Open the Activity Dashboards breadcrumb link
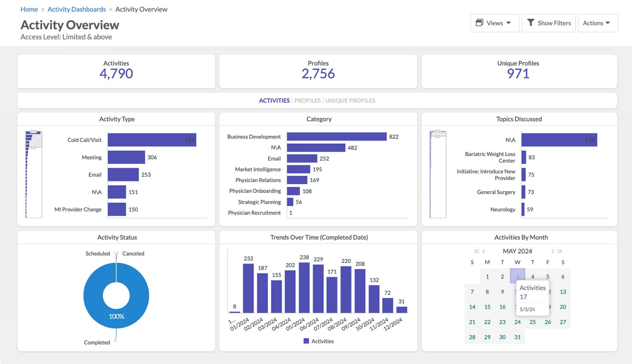The image size is (632, 364). click(77, 9)
